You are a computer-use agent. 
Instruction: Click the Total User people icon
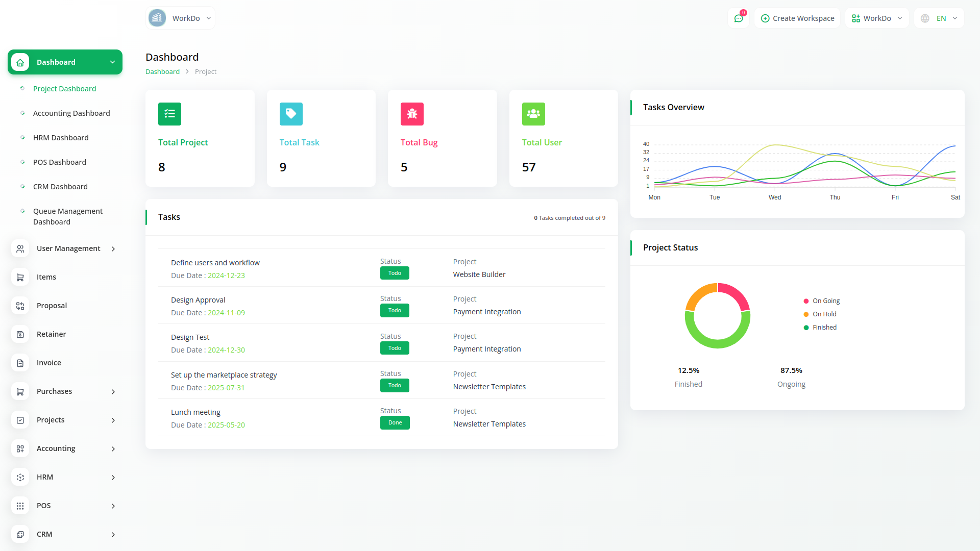pyautogui.click(x=533, y=114)
